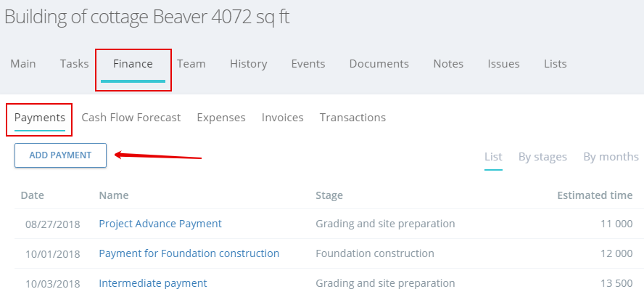The height and width of the screenshot is (297, 644).
Task: Click the Stage column header
Action: [x=329, y=195]
